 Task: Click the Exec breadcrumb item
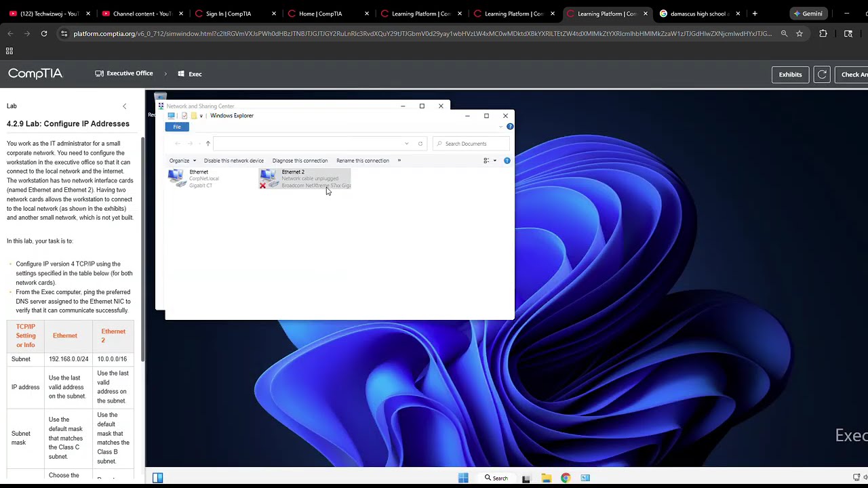pos(190,74)
